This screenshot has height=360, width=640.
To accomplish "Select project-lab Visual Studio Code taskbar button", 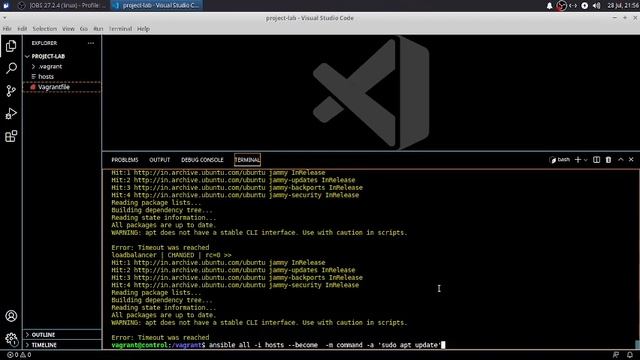I will tap(157, 5).
